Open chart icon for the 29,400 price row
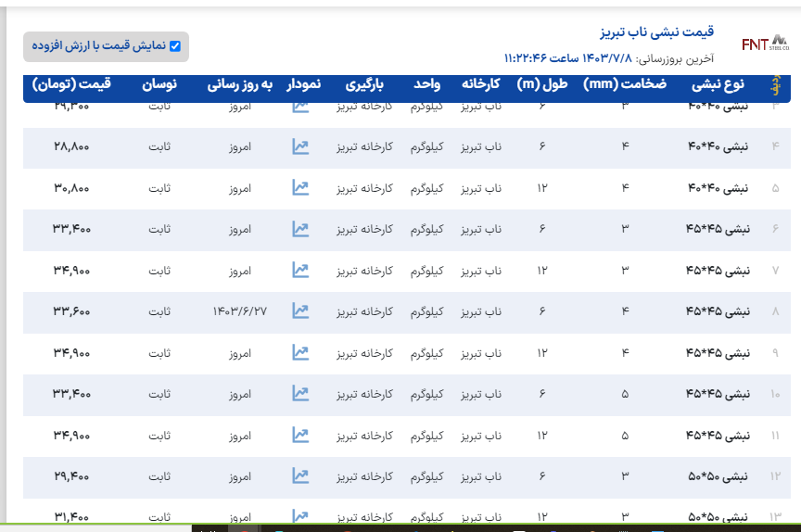The height and width of the screenshot is (532, 801). [300, 476]
